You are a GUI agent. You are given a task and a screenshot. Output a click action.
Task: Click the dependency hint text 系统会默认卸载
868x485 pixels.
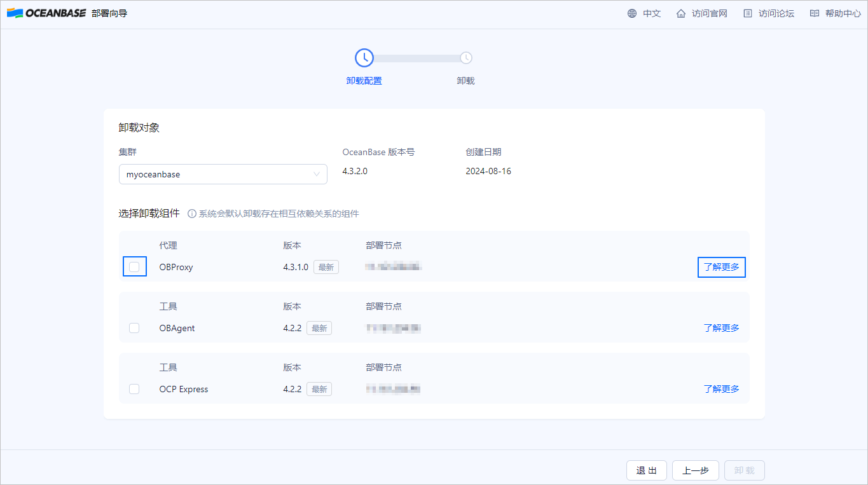pyautogui.click(x=279, y=214)
